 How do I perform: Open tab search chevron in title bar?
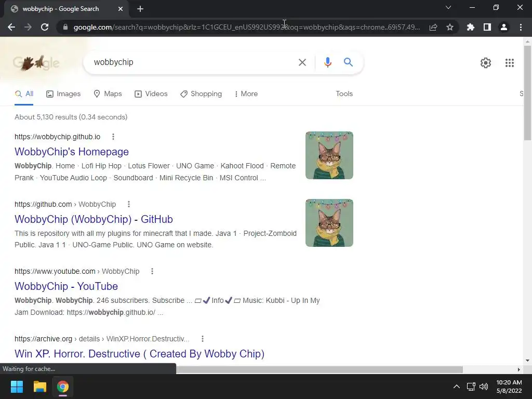448,7
